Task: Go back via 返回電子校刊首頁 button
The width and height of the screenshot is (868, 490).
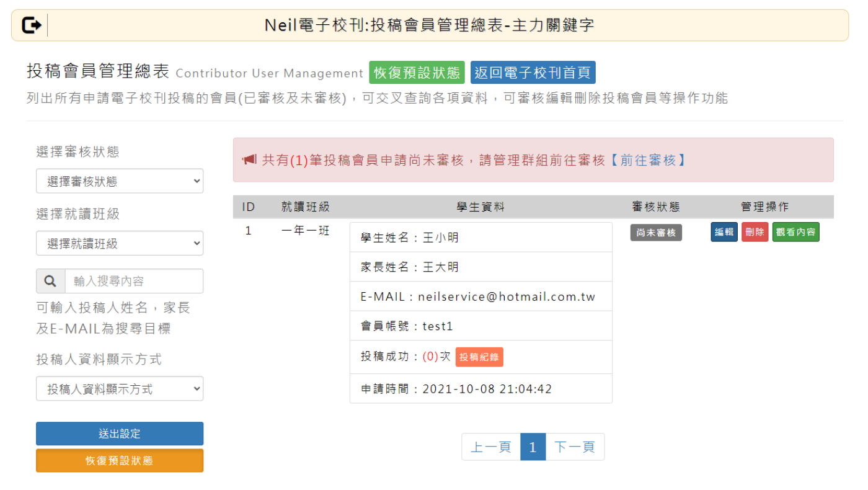Action: [533, 73]
